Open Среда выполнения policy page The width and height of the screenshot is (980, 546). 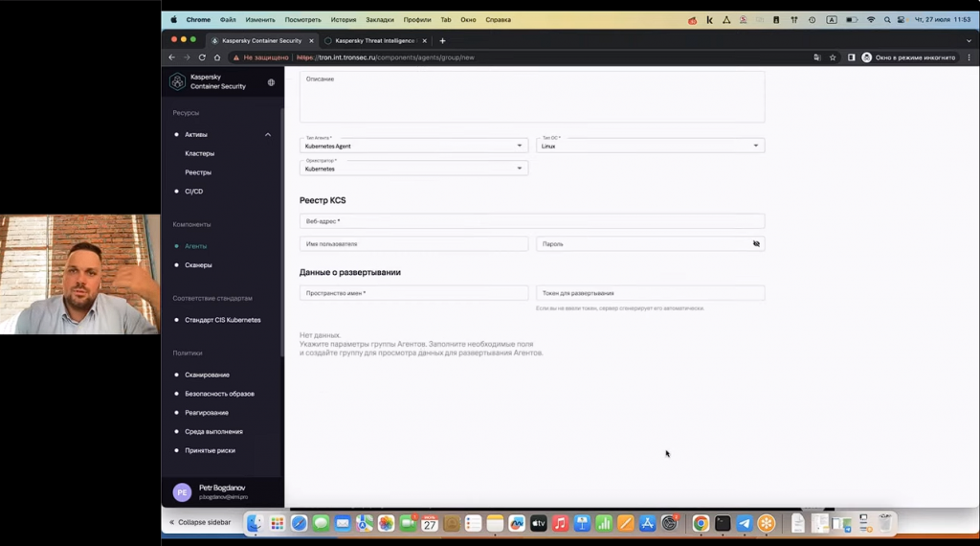point(213,432)
